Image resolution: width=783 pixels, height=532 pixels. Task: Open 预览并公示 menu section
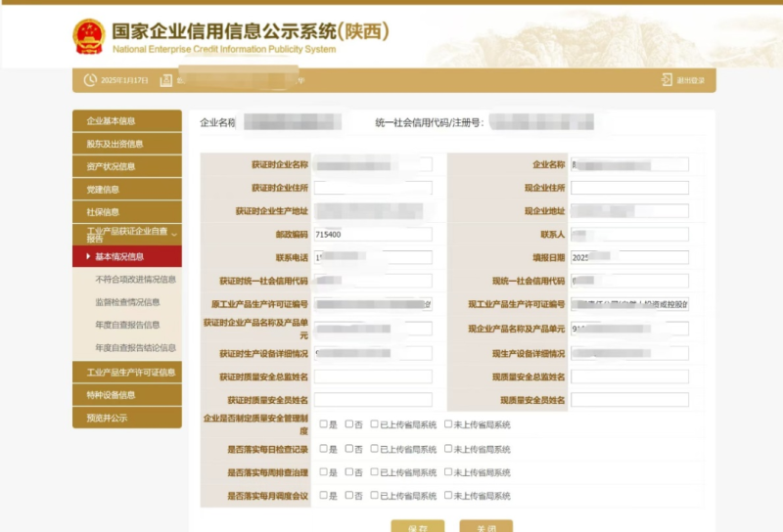[x=127, y=418]
